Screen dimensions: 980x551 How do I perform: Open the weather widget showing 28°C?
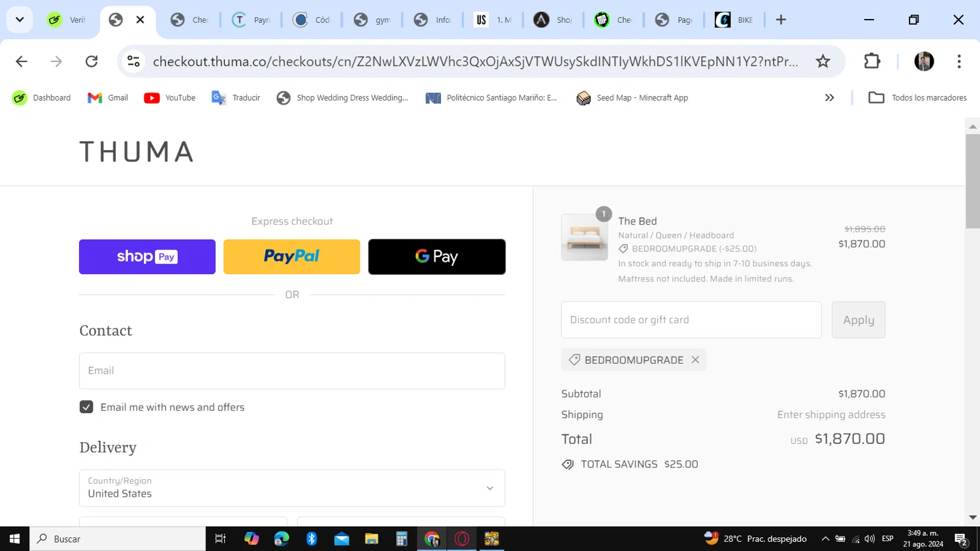coord(756,539)
